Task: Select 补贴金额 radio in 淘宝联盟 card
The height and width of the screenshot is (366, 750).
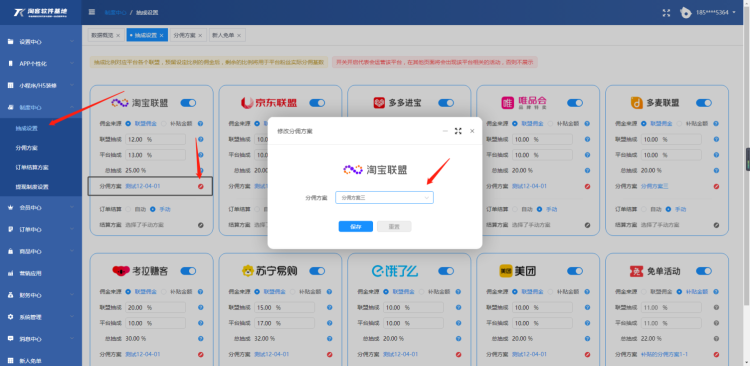Action: pos(164,123)
